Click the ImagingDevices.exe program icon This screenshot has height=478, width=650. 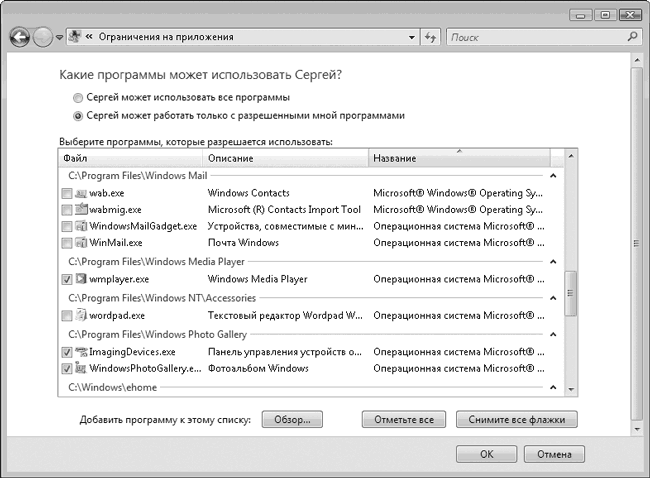81,352
